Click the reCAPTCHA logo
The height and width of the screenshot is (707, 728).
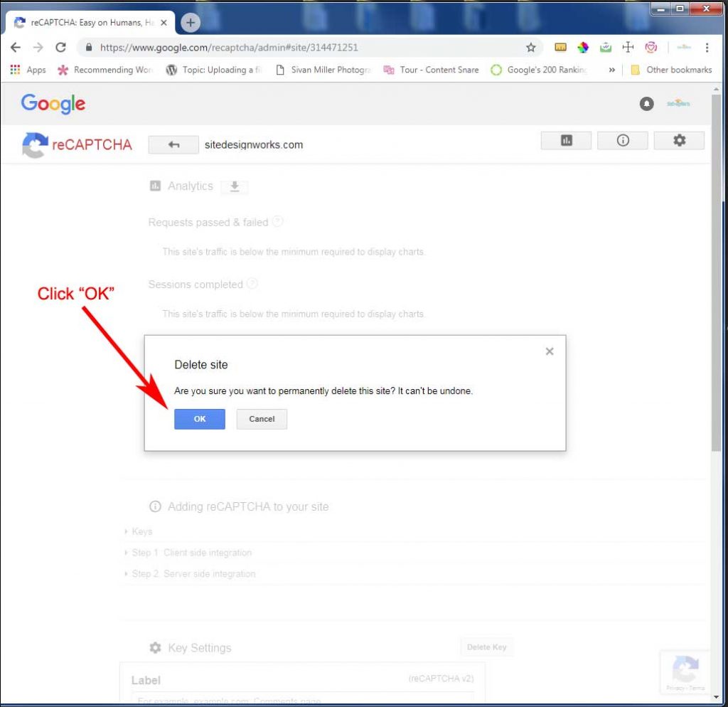point(77,144)
